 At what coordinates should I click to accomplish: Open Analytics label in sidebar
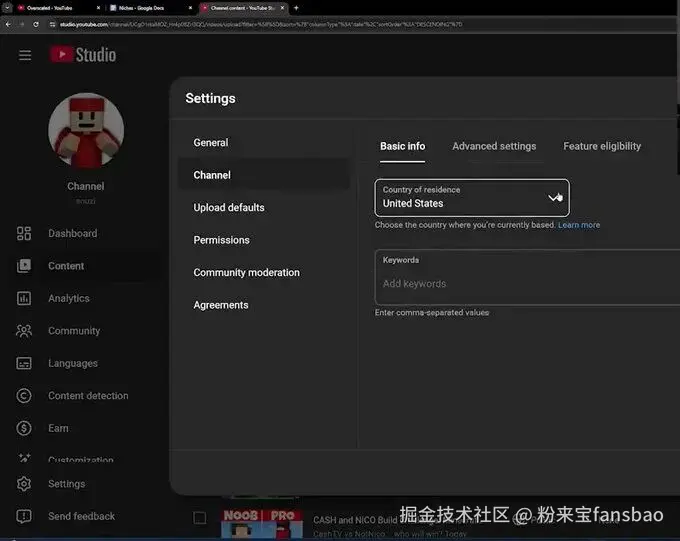(69, 298)
